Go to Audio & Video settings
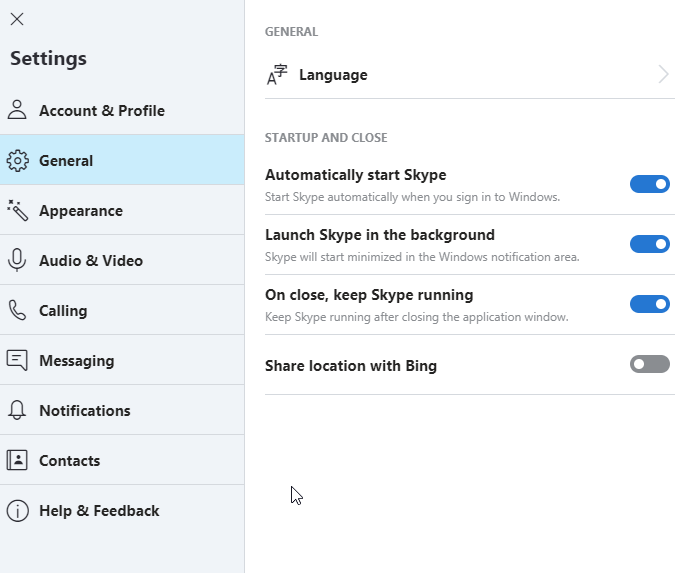The height and width of the screenshot is (573, 687). click(122, 260)
